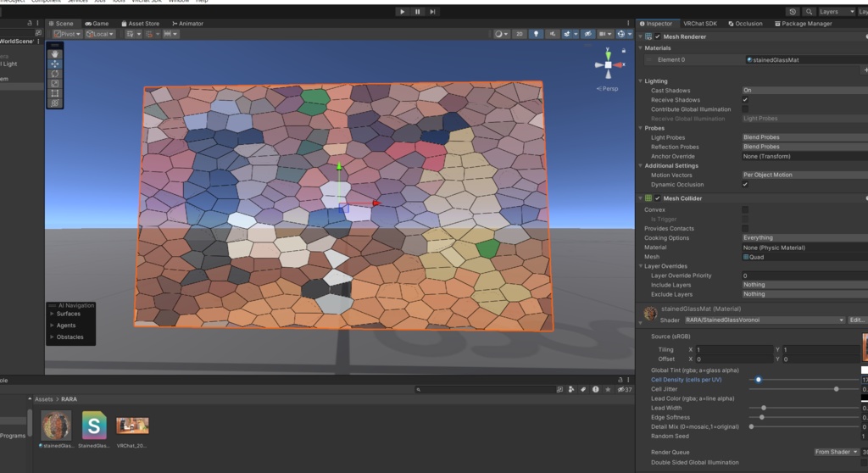Select the StainedGlass shader asset thumbnail
Viewport: 868px width, 473px height.
[x=94, y=426]
